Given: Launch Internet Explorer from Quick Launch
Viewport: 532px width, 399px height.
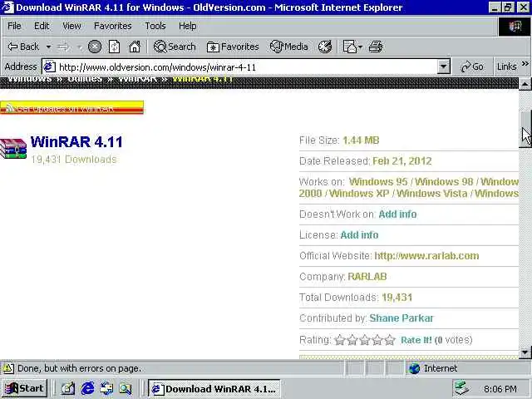Looking at the screenshot, I should tap(87, 388).
